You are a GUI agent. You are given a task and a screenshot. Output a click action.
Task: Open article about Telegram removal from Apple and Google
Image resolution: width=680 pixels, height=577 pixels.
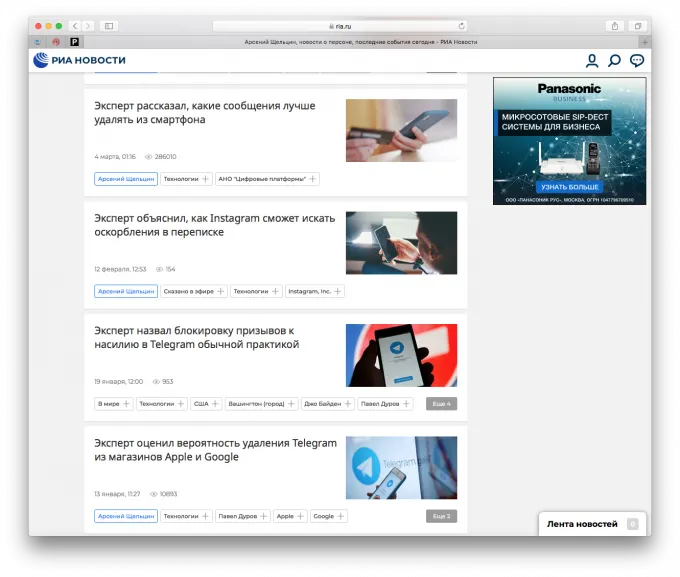pyautogui.click(x=215, y=450)
